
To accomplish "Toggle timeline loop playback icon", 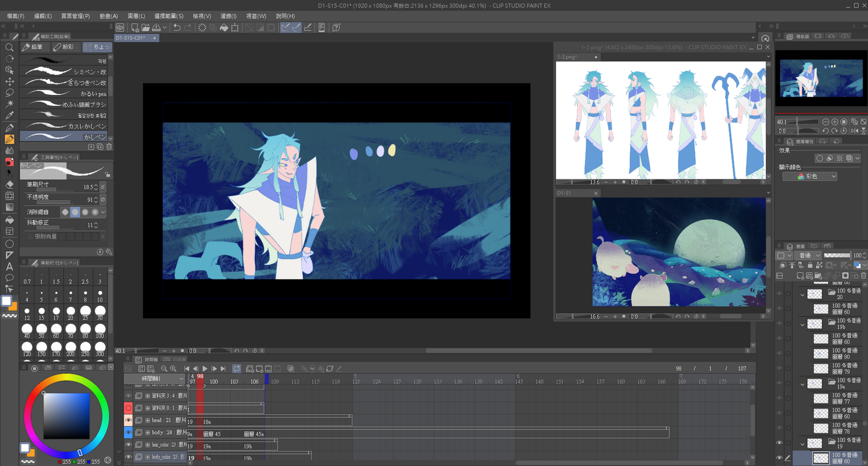I will point(237,369).
